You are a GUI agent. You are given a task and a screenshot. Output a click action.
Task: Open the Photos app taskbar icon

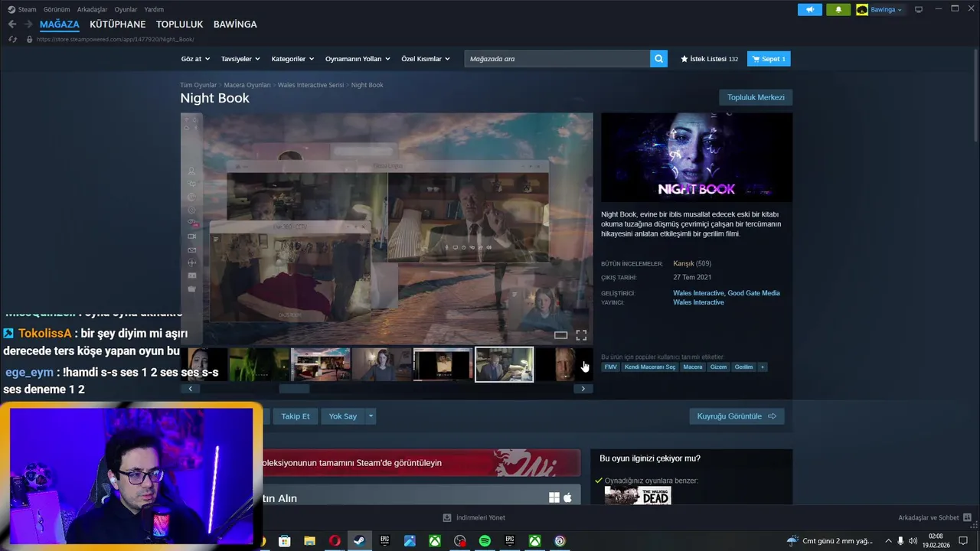point(410,541)
